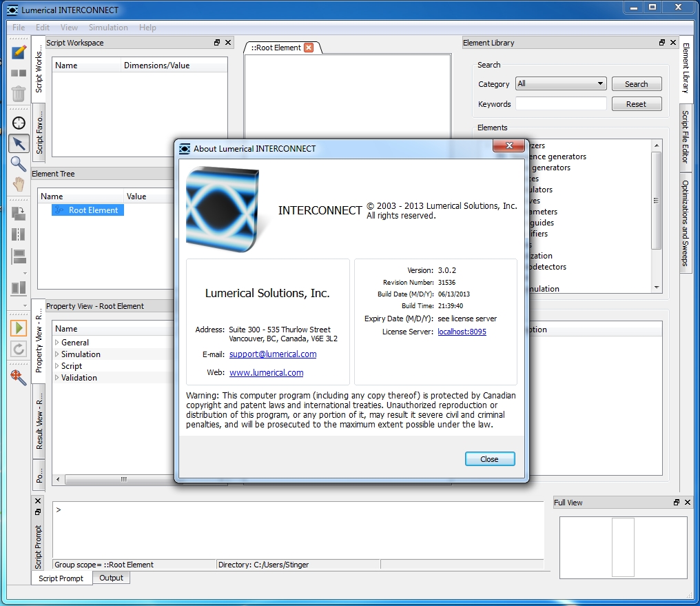
Task: Expand the General property group
Action: pyautogui.click(x=56, y=342)
